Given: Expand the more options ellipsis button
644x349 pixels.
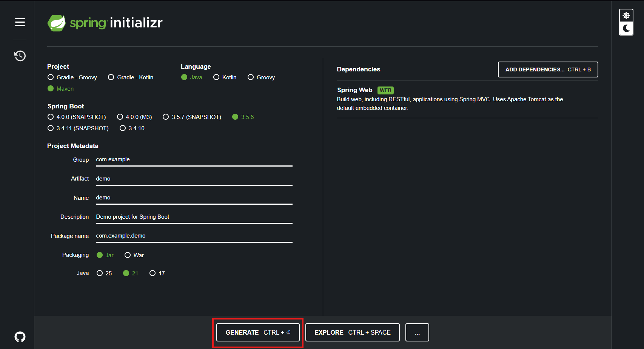Looking at the screenshot, I should point(417,332).
